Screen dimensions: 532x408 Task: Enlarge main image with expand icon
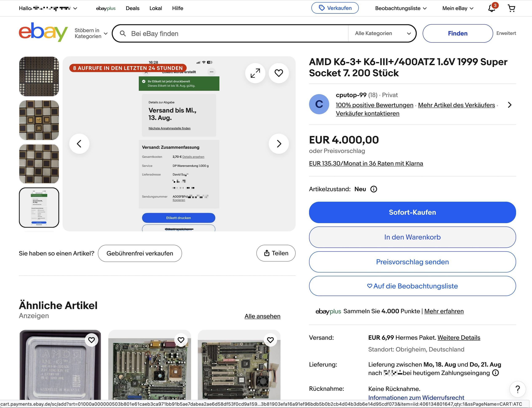point(255,73)
